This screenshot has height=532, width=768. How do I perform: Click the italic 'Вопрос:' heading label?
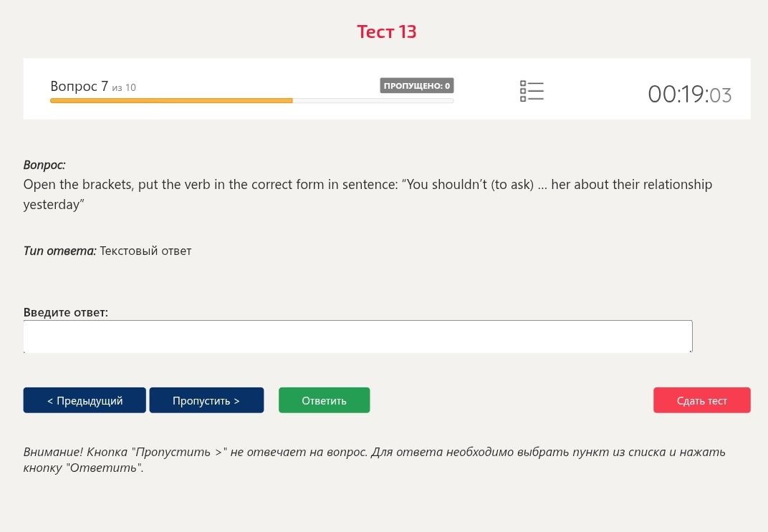[x=44, y=165]
